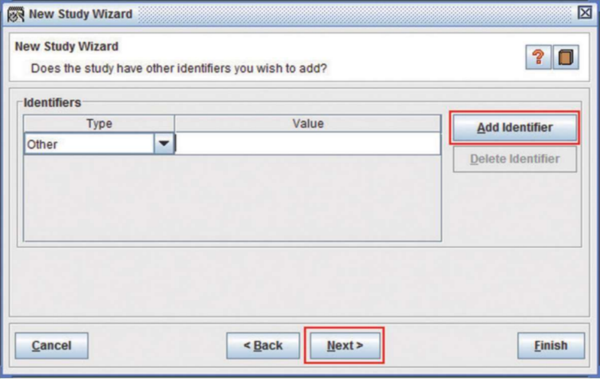Click the 'New Study Wizard' title bar text

click(81, 14)
